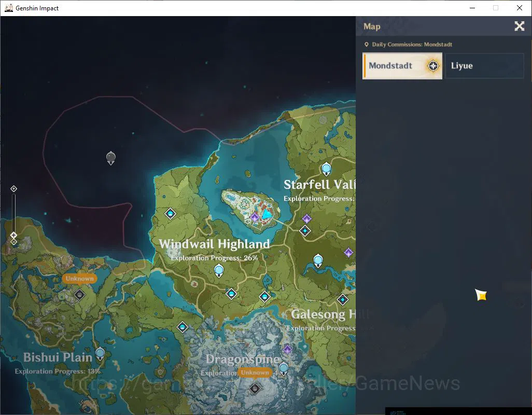Click the compass icon on Mondstadt tab
Image resolution: width=532 pixels, height=415 pixels.
433,66
